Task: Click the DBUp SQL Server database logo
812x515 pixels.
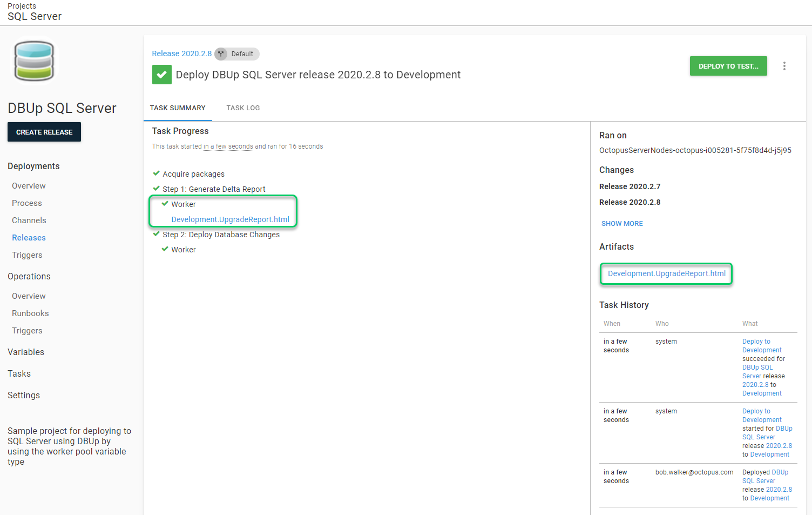Action: coord(34,61)
